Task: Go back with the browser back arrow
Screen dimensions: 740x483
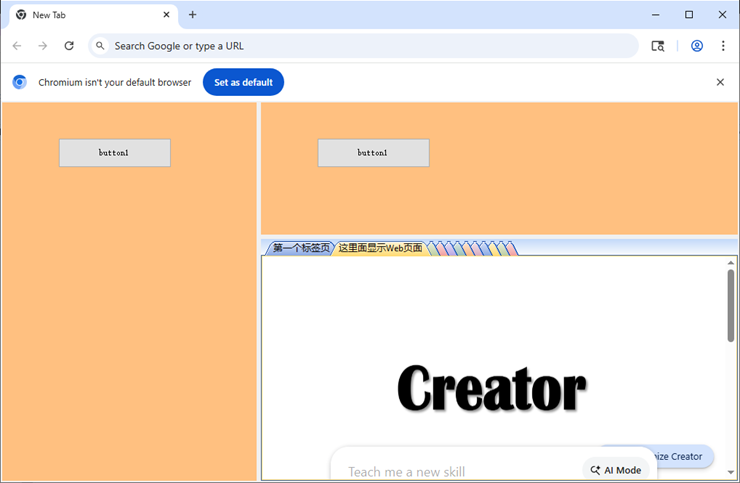Action: pos(17,46)
